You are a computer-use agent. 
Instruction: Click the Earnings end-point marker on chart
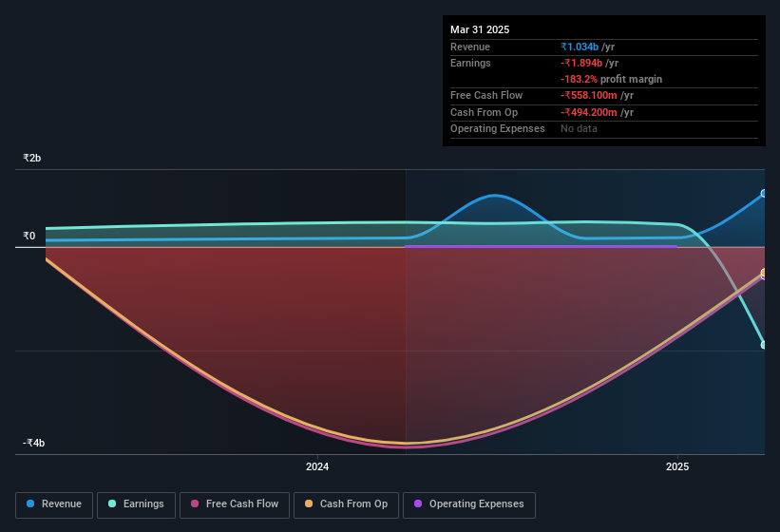tap(764, 345)
